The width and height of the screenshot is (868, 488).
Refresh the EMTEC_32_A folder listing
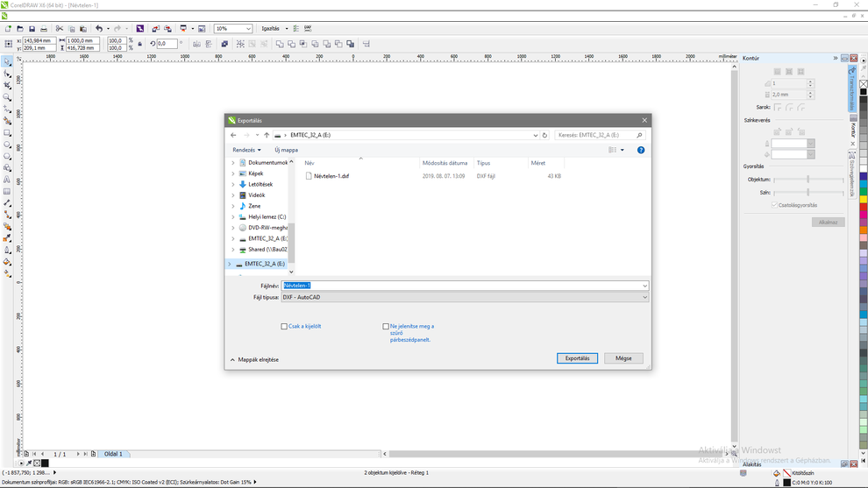click(544, 135)
